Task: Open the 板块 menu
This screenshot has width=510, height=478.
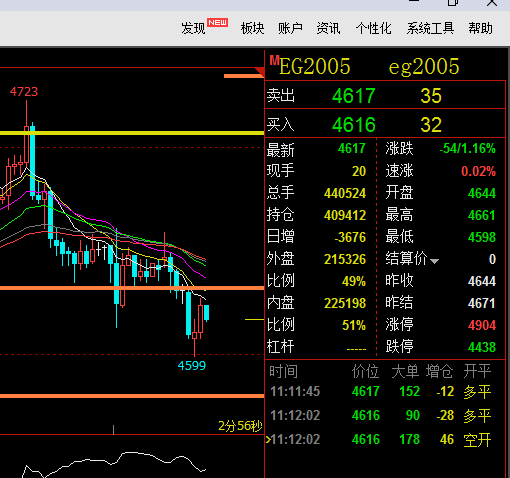Action: click(252, 28)
